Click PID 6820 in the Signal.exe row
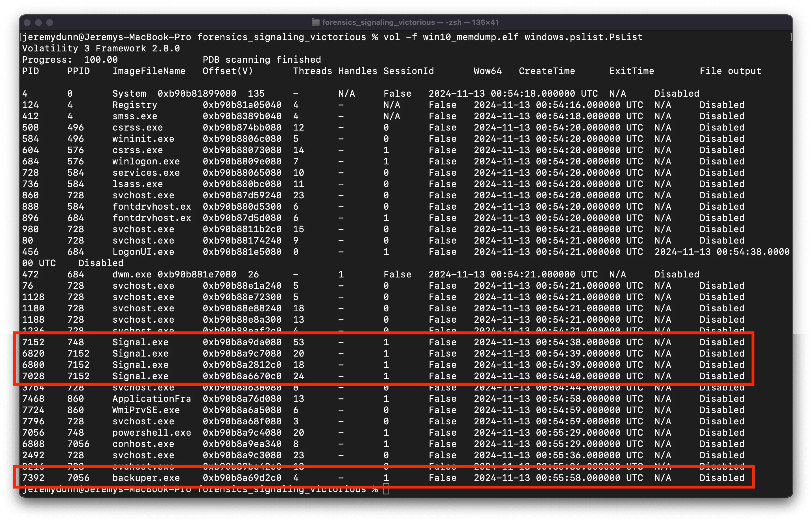Image resolution: width=812 pixels, height=521 pixels. (33, 353)
